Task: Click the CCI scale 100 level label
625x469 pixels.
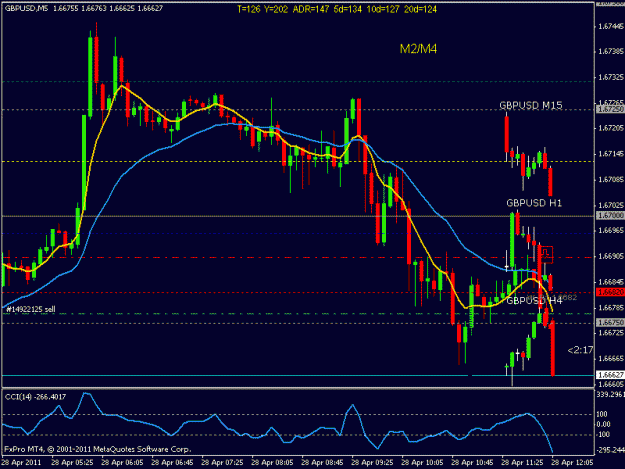Action: click(602, 414)
